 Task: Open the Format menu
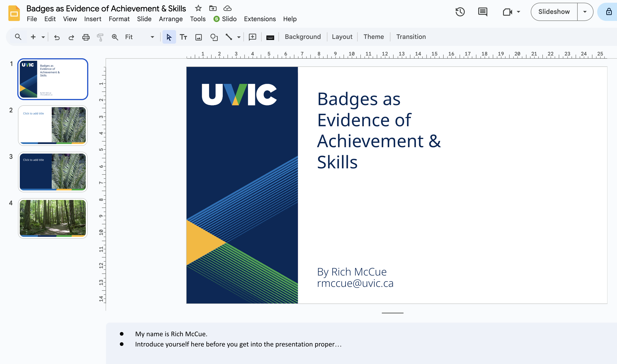pos(119,19)
